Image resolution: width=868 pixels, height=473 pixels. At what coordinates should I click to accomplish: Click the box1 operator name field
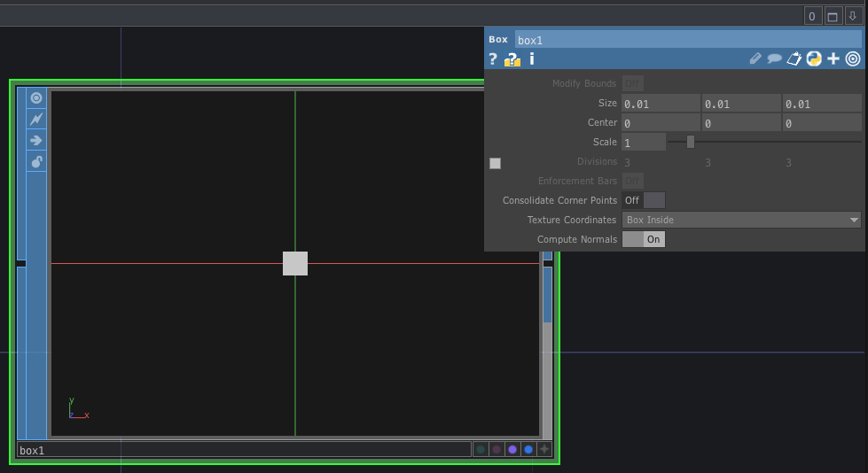pyautogui.click(x=687, y=40)
